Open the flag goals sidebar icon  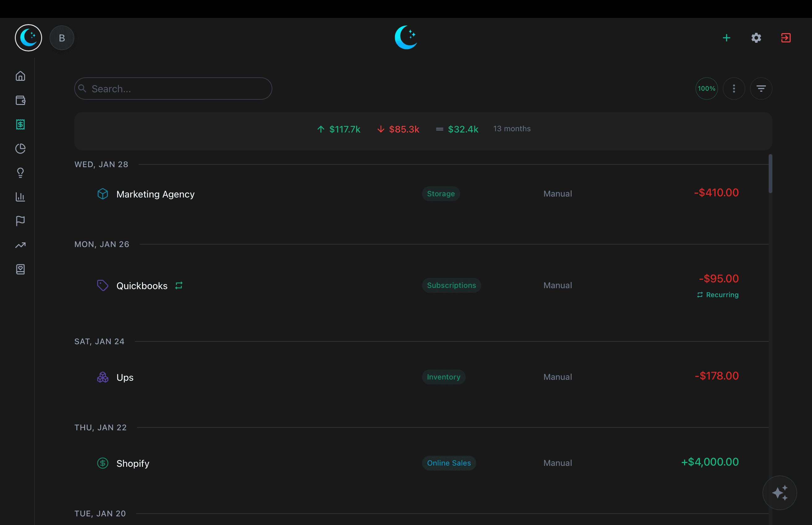(20, 221)
